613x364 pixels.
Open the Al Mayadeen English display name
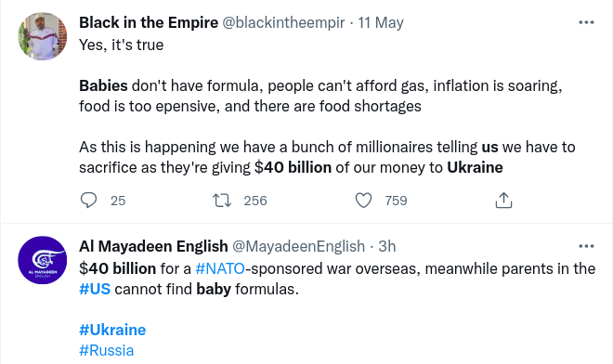(x=153, y=246)
